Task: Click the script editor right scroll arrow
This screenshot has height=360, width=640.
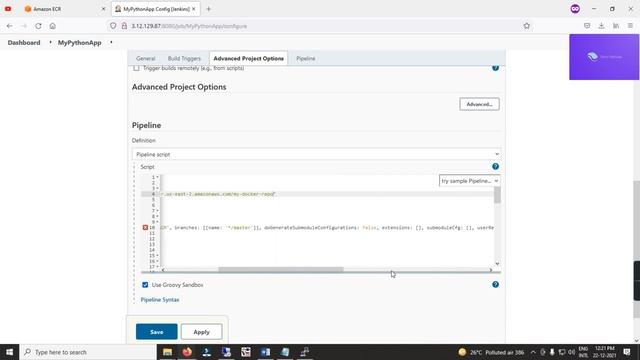Action: [491, 270]
